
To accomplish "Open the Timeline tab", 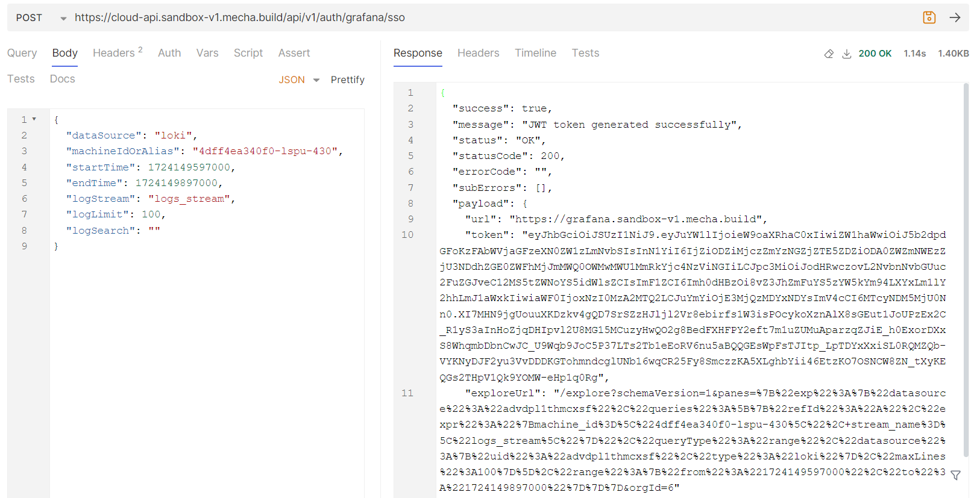I will point(536,53).
